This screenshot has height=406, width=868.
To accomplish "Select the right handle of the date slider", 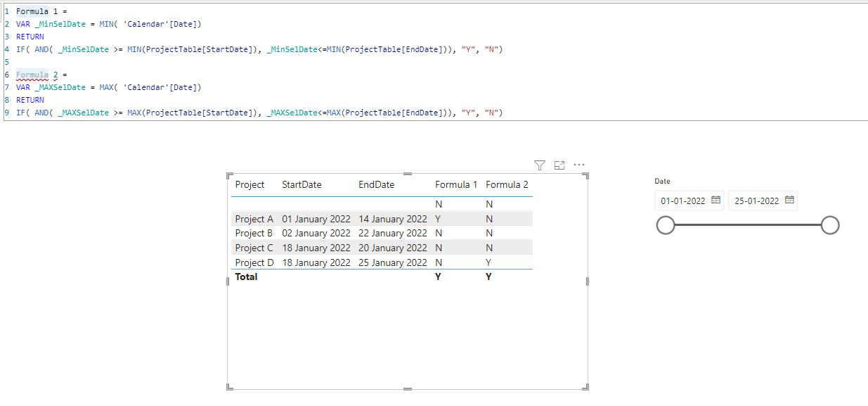I will [830, 225].
